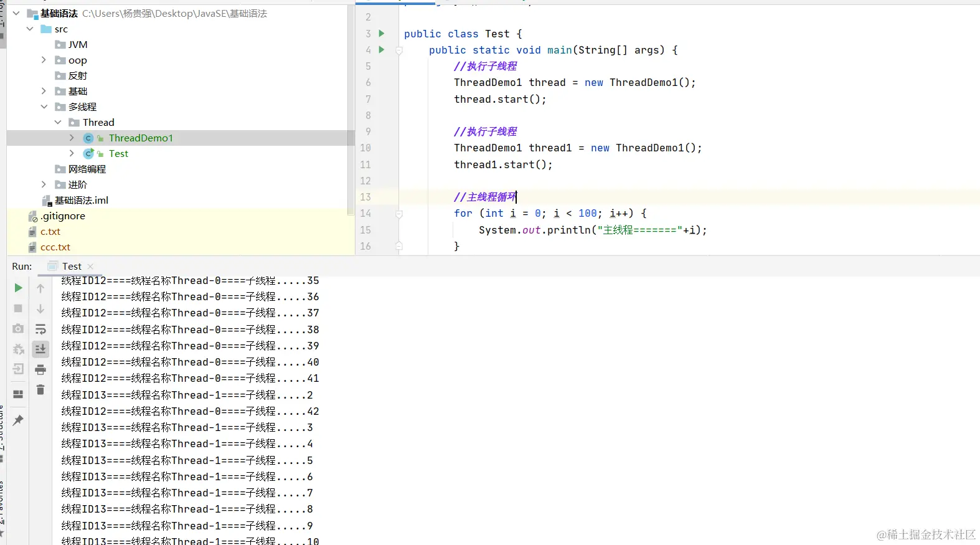Clear console with the trash icon
The width and height of the screenshot is (980, 545).
click(40, 390)
